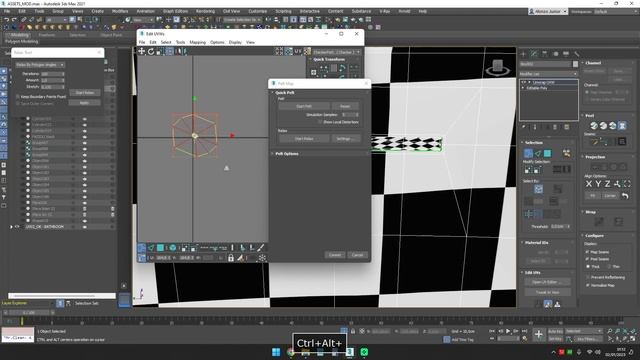Click the Mirror tool in Edit UVWs toolbar
The image size is (640, 360).
coord(180,51)
